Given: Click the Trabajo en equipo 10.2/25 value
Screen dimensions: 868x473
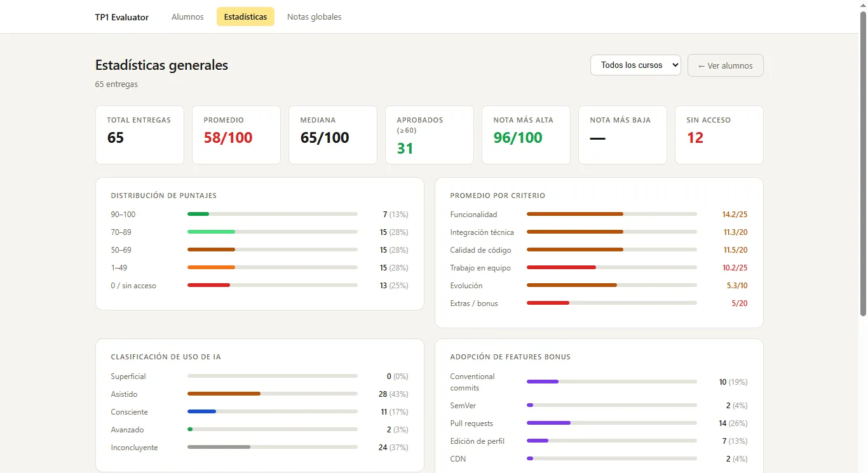Looking at the screenshot, I should [x=735, y=267].
